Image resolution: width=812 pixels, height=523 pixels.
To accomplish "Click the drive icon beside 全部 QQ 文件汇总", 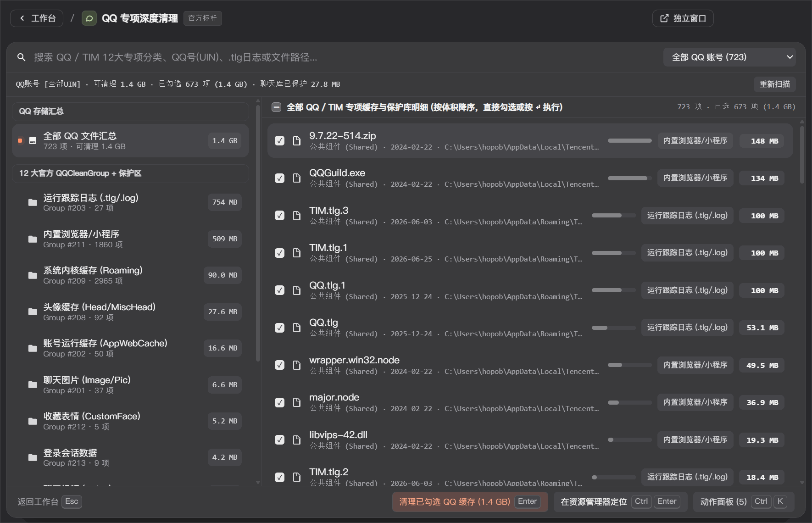I will [33, 141].
